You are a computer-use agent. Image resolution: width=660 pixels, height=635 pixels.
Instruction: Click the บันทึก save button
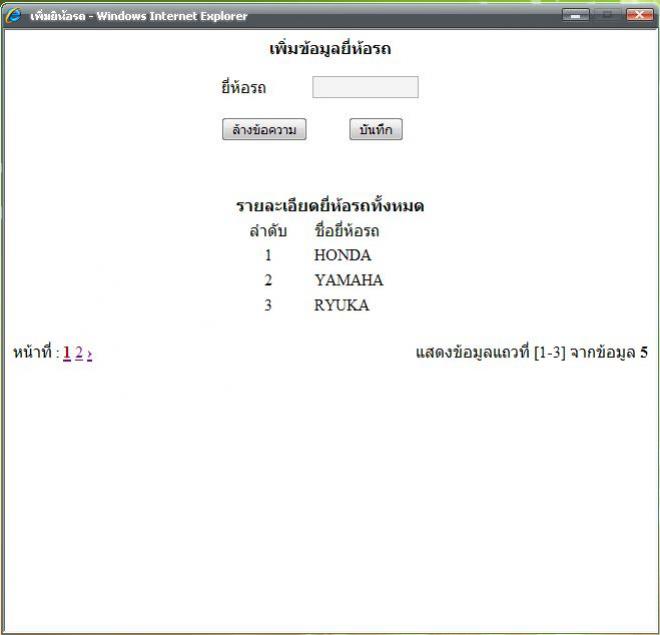376,129
